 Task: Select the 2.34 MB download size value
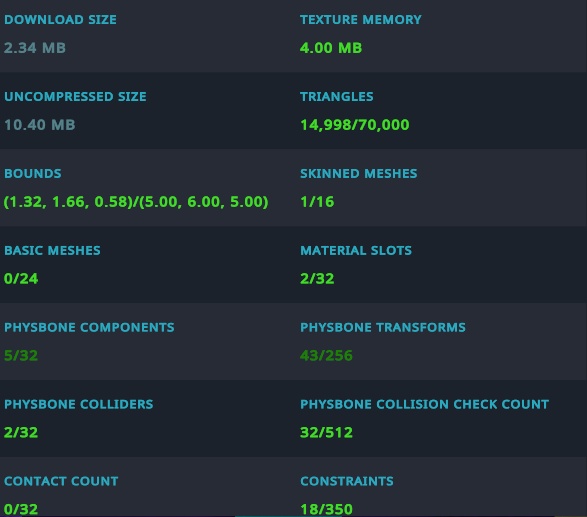click(x=35, y=48)
